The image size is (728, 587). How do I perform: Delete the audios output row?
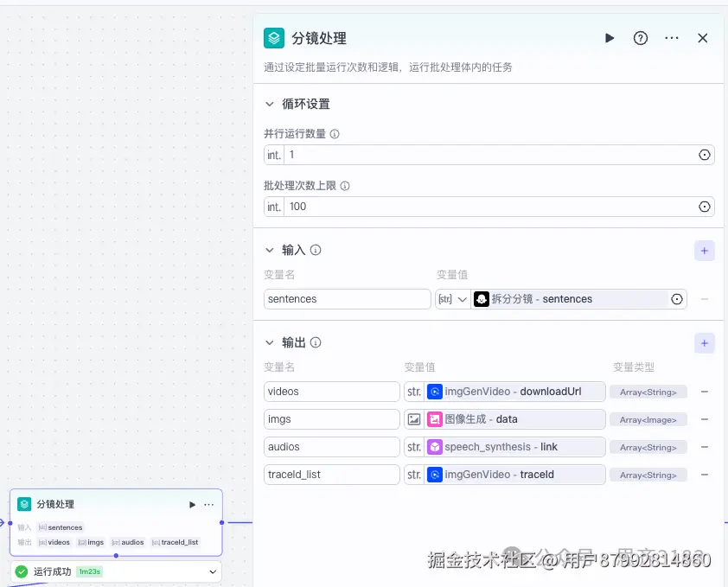705,447
